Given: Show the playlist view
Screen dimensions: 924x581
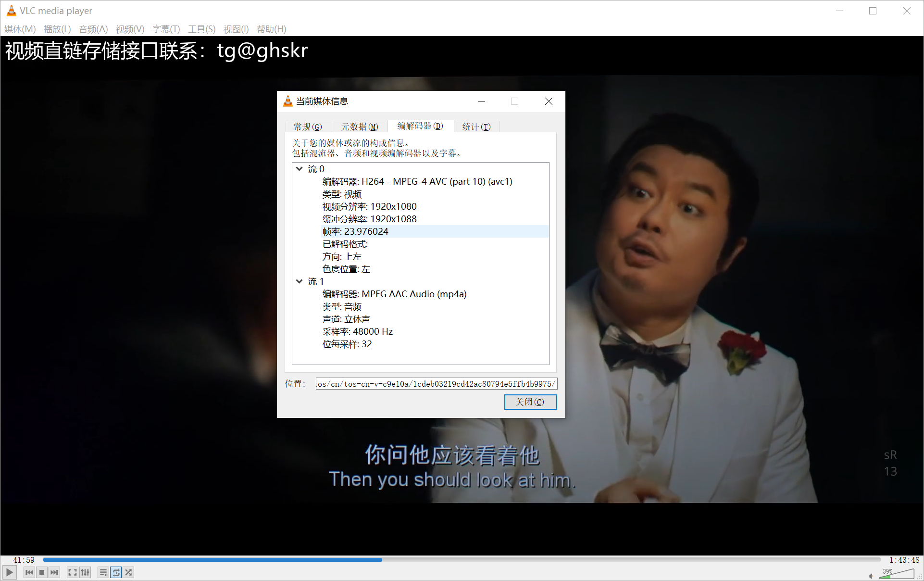Looking at the screenshot, I should (x=103, y=572).
